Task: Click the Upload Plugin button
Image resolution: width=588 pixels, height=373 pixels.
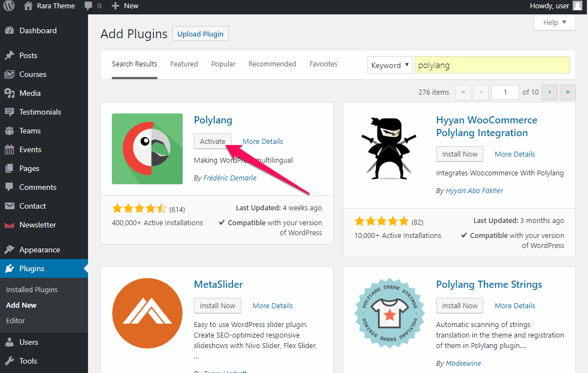Action: [200, 34]
